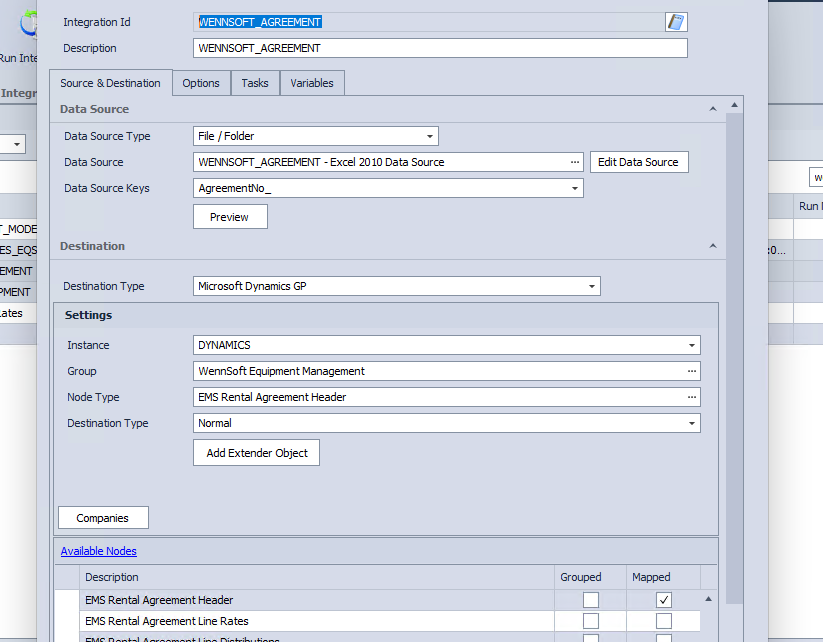The width and height of the screenshot is (823, 642).
Task: Collapse the Data Source section
Action: (x=713, y=109)
